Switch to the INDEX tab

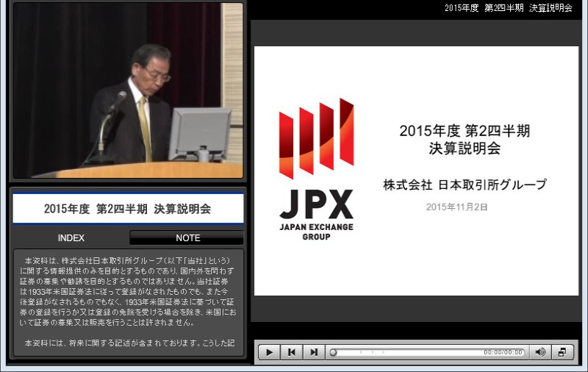71,237
